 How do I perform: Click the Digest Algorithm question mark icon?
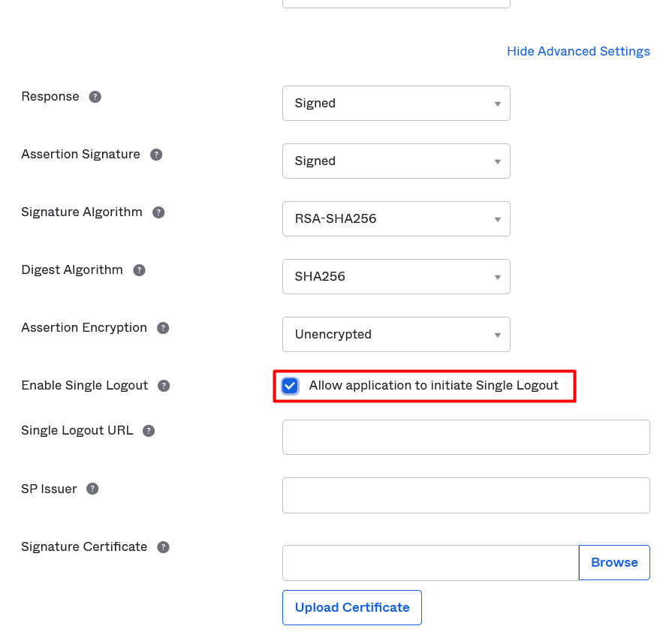(139, 270)
